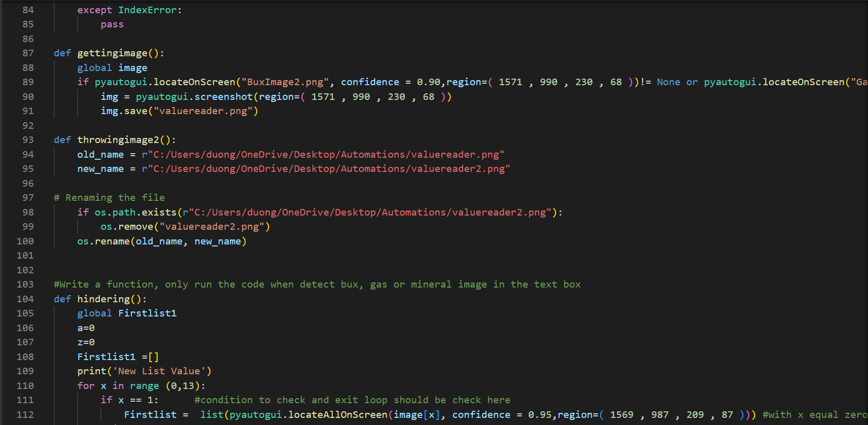Click 'Firstlist1 =[]' on line 108
868x425 pixels.
pos(118,357)
